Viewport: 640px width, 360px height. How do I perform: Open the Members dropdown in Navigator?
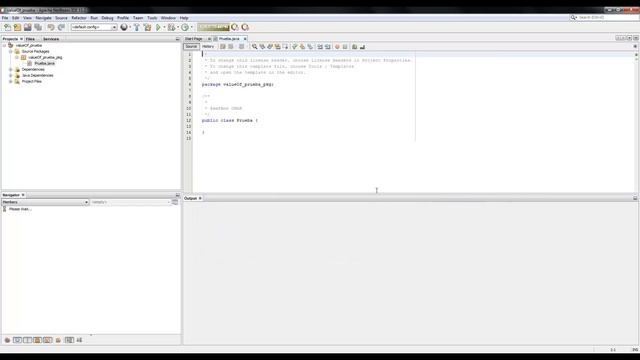(45, 202)
